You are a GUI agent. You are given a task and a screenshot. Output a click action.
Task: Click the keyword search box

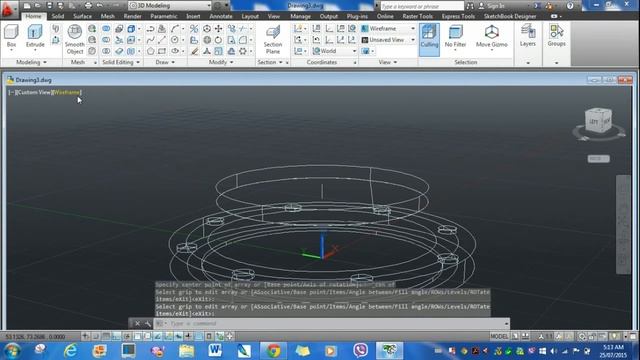422,6
